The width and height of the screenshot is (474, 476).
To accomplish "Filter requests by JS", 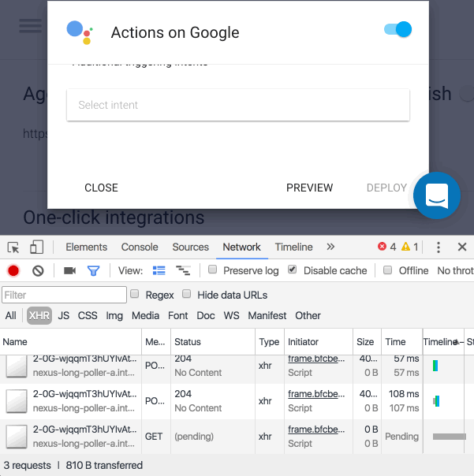I will tap(64, 316).
